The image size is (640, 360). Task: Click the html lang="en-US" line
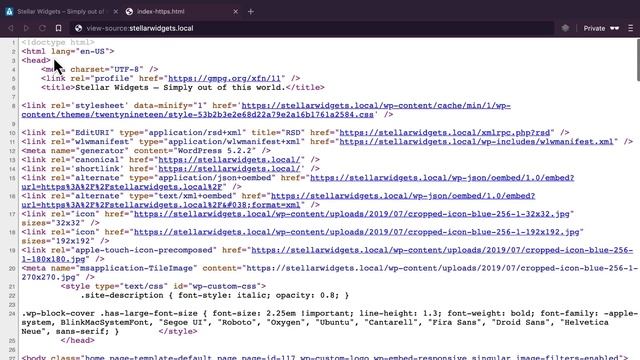click(x=68, y=51)
